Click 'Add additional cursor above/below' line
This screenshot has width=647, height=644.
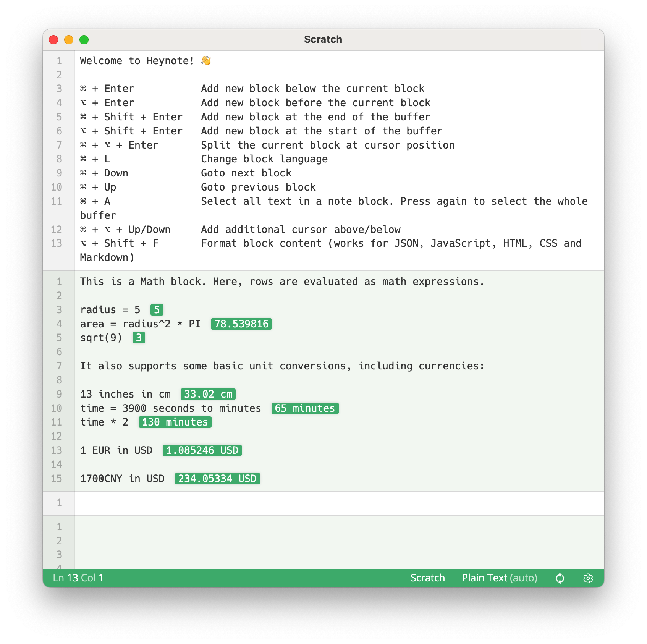[x=301, y=230]
